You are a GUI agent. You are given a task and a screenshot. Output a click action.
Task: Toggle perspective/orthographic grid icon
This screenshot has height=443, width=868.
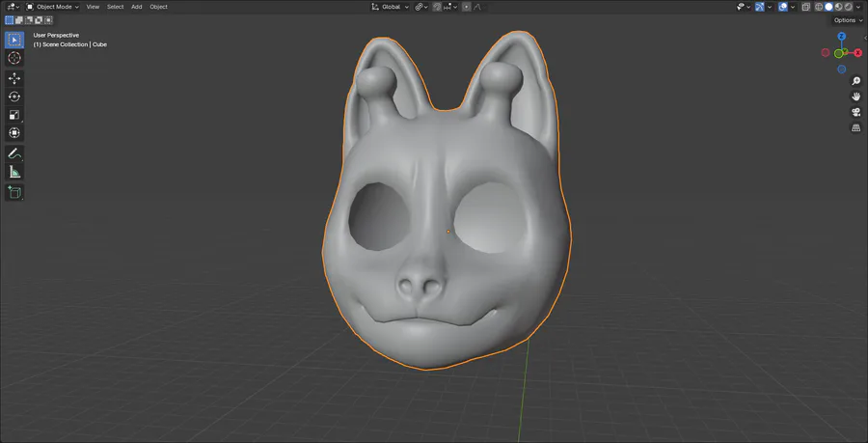coord(855,128)
